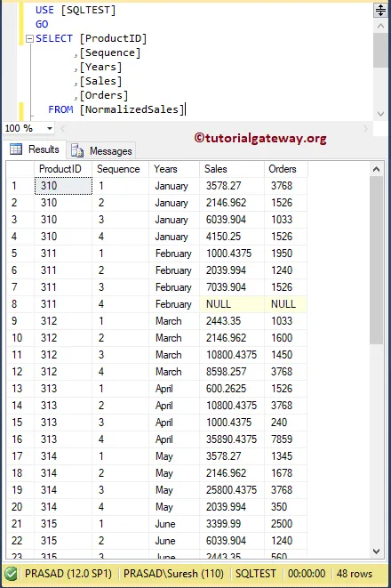The width and height of the screenshot is (391, 588).
Task: Select row header number 12
Action: click(x=20, y=372)
